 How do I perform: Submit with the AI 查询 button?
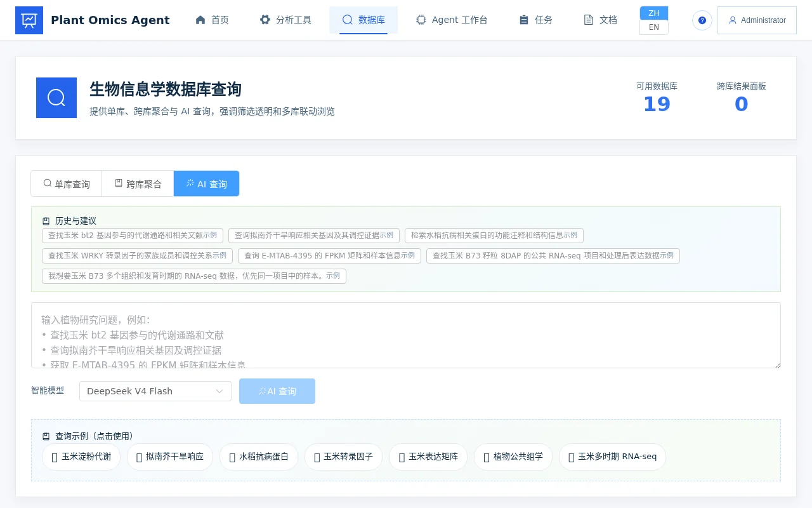pos(277,391)
